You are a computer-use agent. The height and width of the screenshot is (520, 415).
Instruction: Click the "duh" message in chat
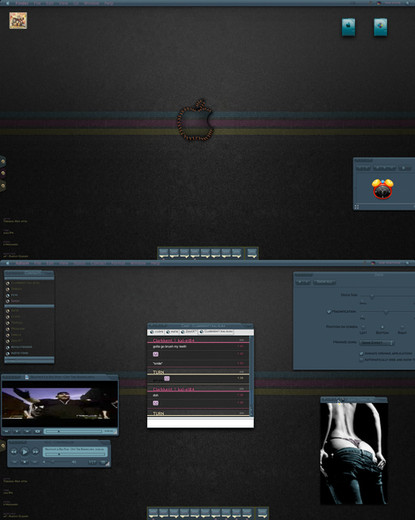[155, 395]
